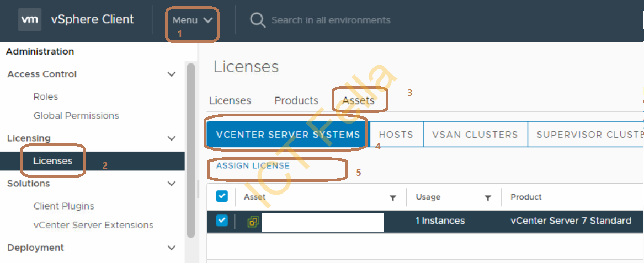
Task: Open the Asset column filter icon
Action: [393, 198]
